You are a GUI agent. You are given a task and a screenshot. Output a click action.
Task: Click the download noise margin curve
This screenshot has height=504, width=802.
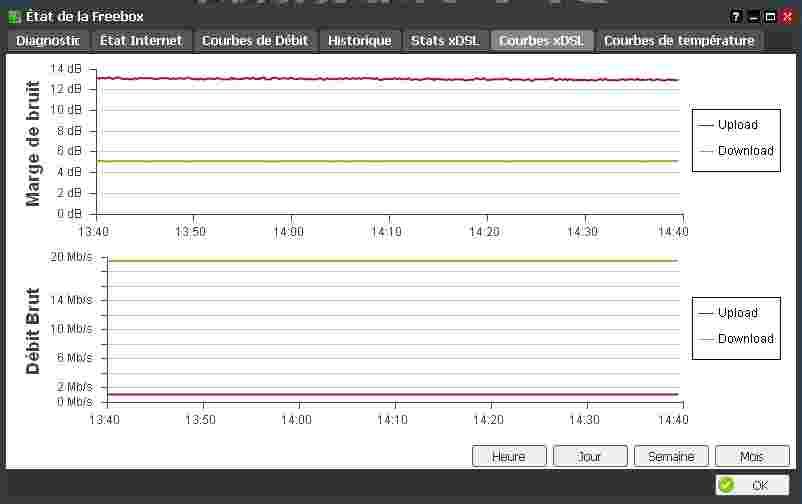tap(389, 162)
